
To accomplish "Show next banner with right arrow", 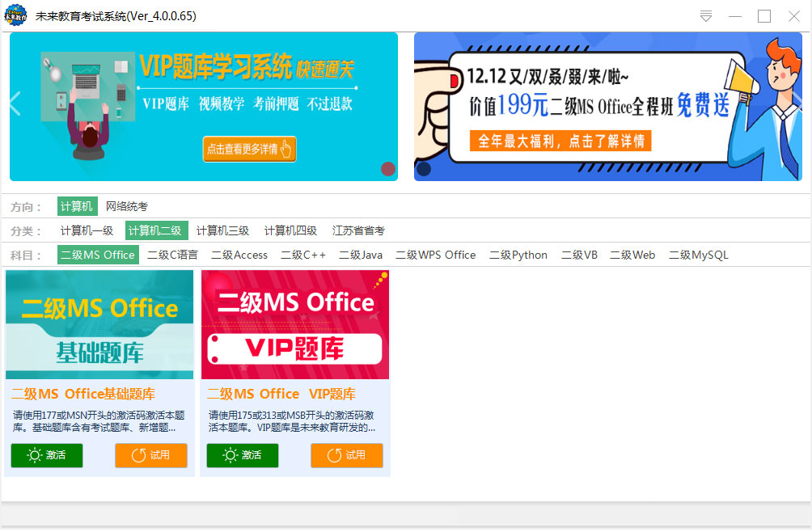I will pos(797,103).
